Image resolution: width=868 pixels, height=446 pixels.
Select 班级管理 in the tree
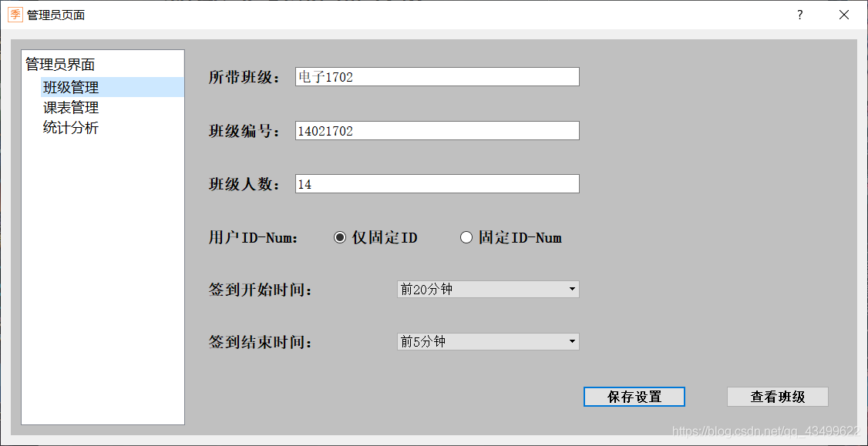pos(113,87)
